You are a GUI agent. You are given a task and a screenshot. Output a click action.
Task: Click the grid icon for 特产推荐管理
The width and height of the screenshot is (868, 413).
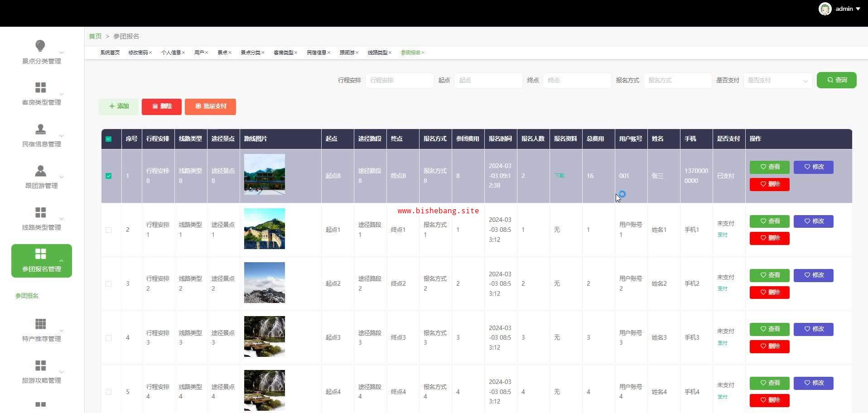(40, 324)
